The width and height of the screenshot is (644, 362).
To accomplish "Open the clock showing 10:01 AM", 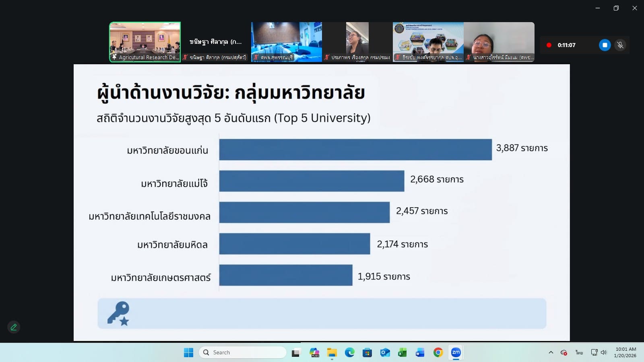I will 625,352.
